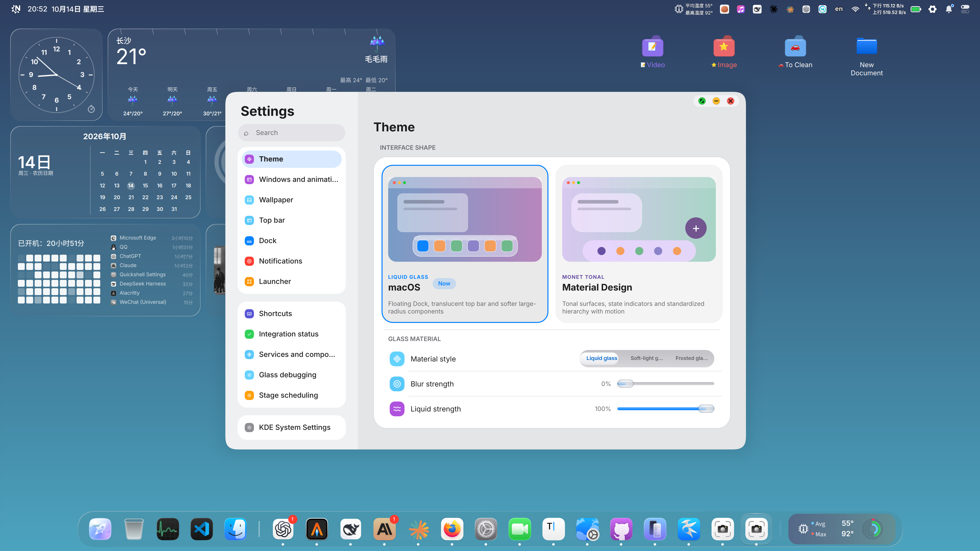Open System Preferences gear in the dock
Screen dimensions: 980x551
point(486,529)
